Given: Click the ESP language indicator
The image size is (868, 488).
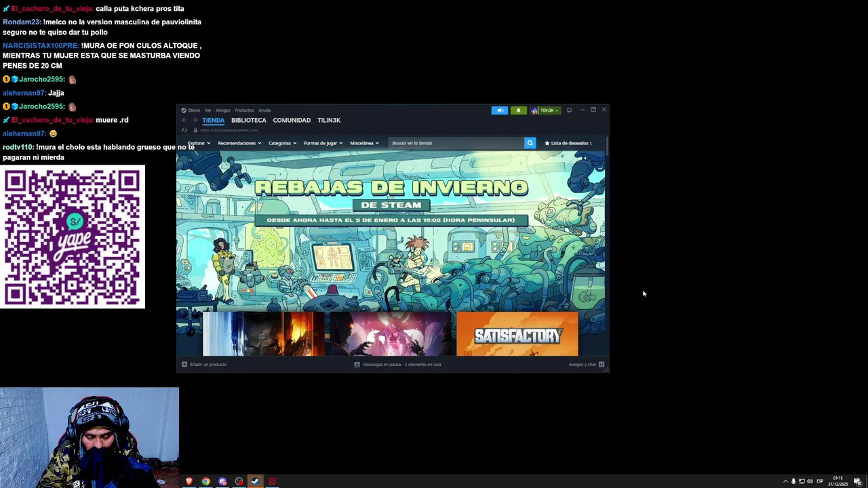Looking at the screenshot, I should 820,481.
